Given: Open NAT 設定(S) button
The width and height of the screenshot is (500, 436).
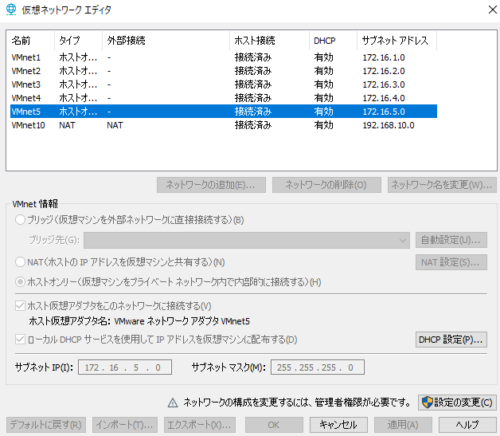Looking at the screenshot, I should [x=451, y=262].
